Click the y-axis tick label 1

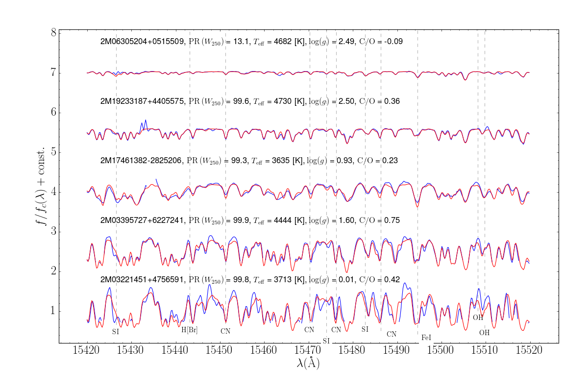53,311
